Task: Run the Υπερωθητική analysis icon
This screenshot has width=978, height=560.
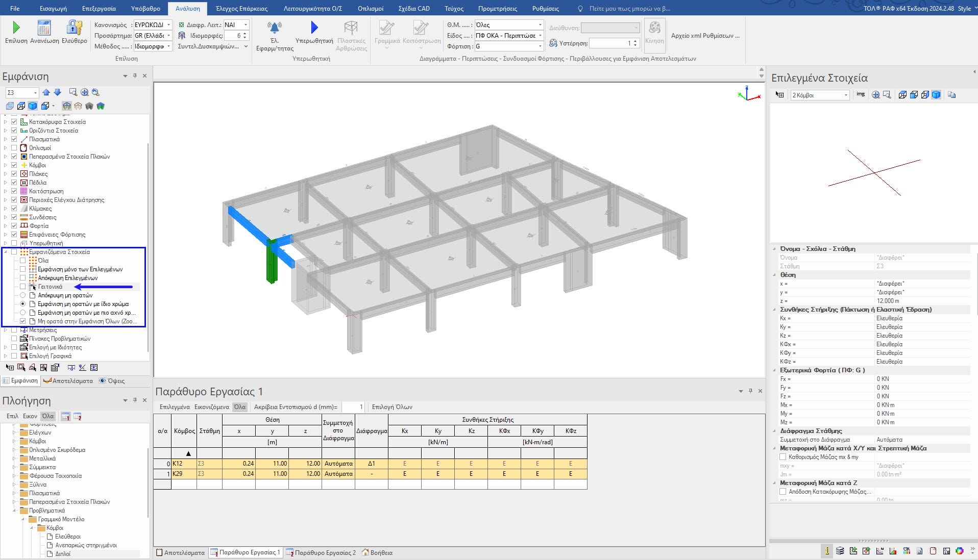Action: [x=314, y=28]
